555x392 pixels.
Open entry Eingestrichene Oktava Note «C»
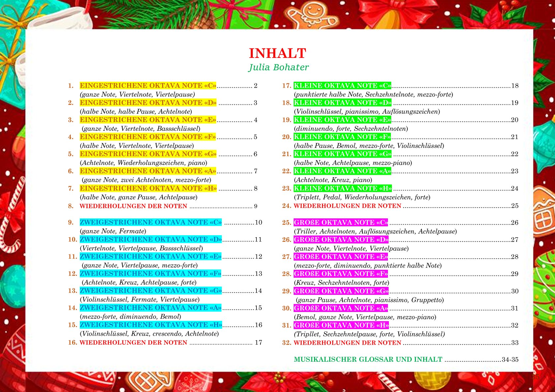[148, 86]
